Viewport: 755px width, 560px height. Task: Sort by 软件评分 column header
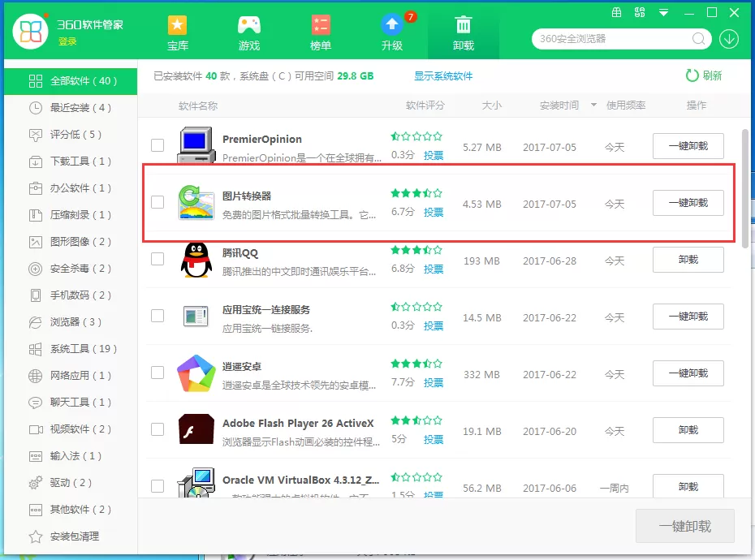(425, 106)
